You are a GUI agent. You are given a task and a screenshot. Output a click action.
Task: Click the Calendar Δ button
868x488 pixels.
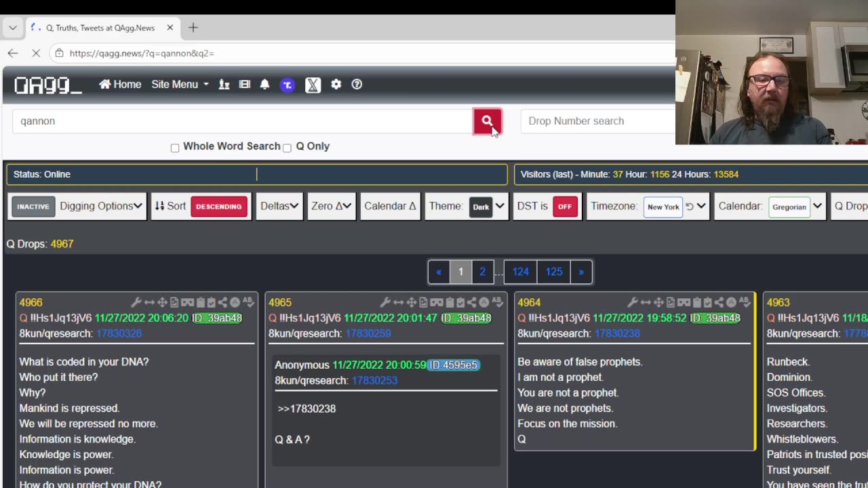coord(390,207)
